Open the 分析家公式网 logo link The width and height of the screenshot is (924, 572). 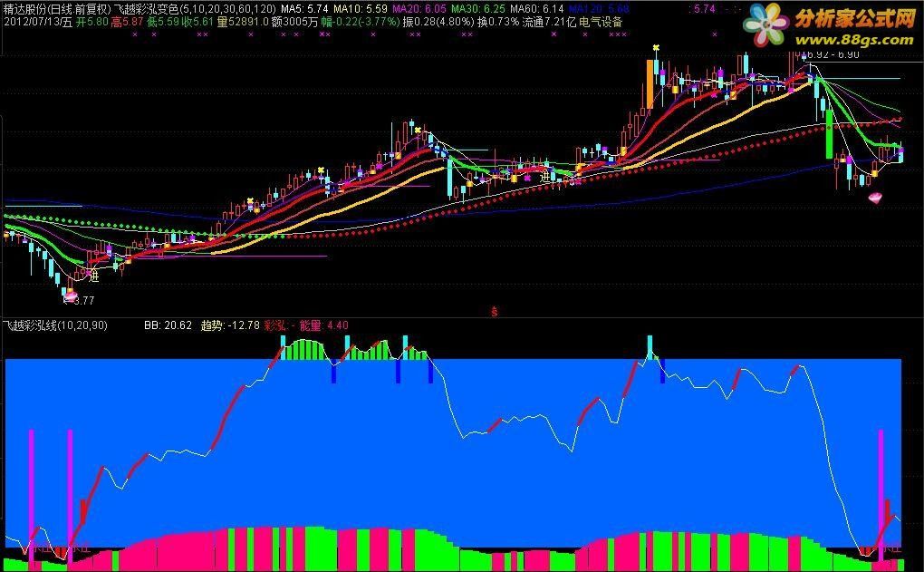(854, 19)
